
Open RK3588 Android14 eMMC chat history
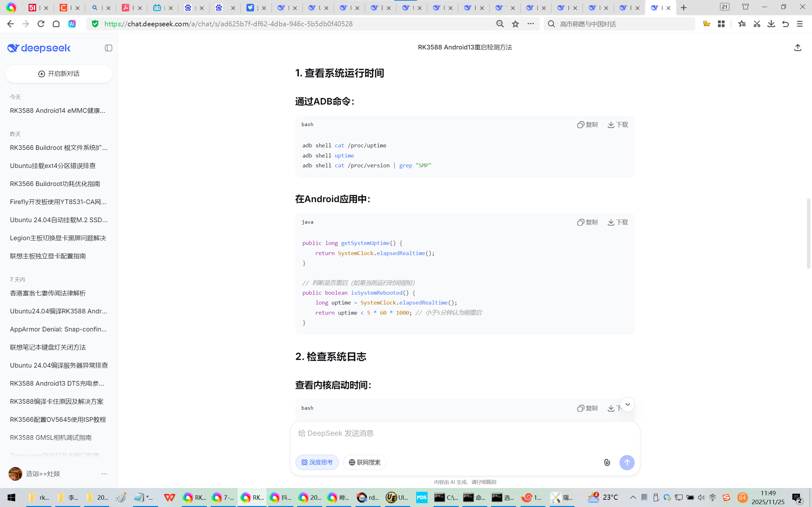click(x=58, y=111)
